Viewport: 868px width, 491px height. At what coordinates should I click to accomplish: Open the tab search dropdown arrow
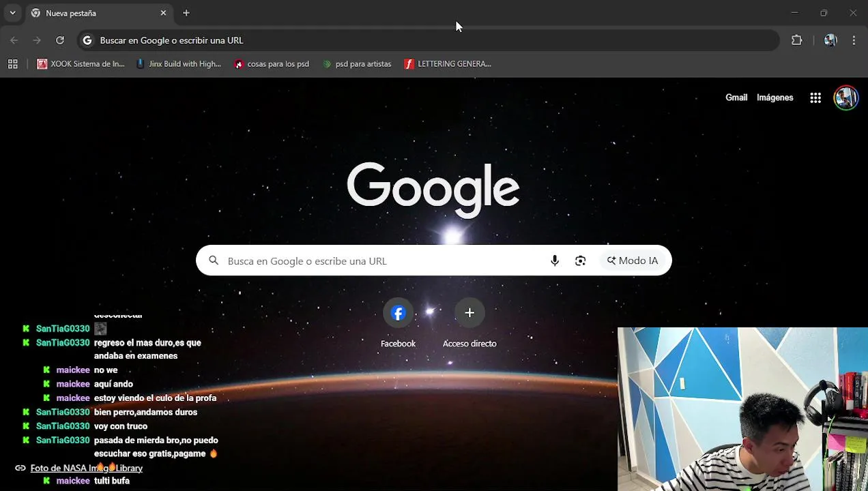(12, 13)
